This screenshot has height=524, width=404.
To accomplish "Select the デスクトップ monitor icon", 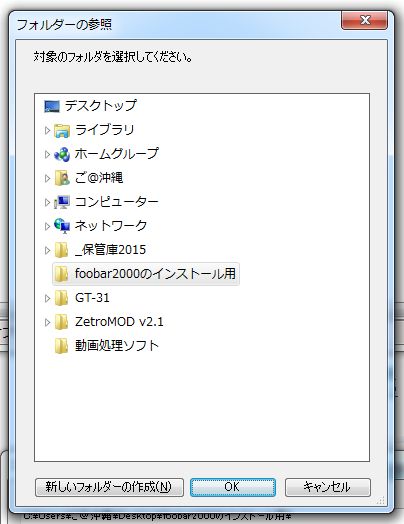I will tap(52, 106).
